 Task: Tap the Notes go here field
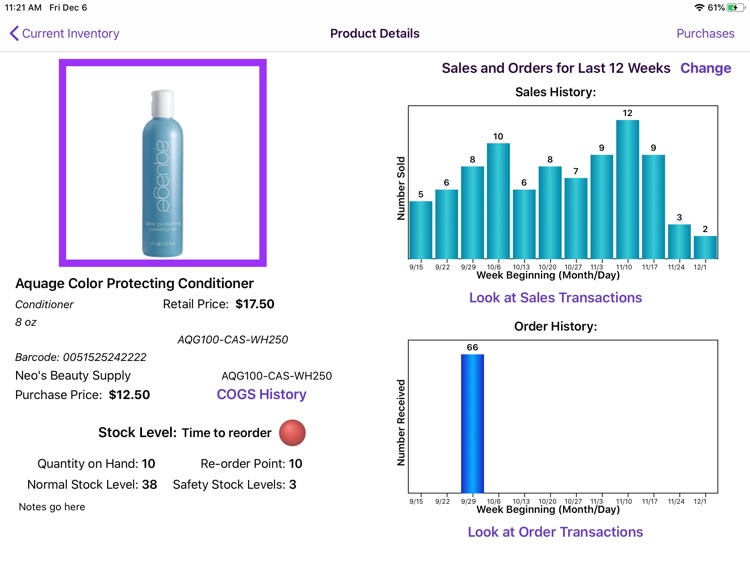point(52,507)
